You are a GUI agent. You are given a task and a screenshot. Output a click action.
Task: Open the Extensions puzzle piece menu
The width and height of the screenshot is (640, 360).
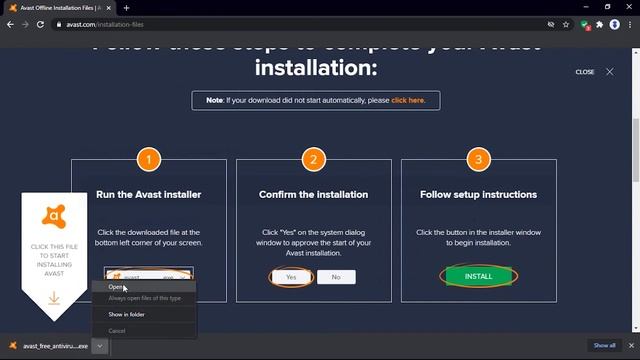600,25
